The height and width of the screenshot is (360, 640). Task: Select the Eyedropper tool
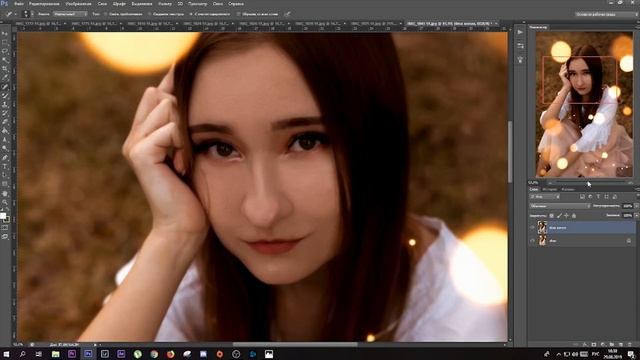coord(4,78)
